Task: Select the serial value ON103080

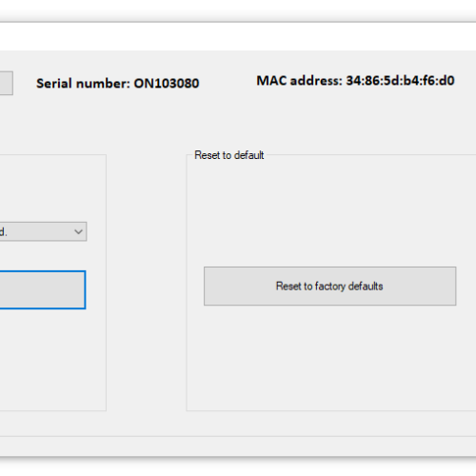Action: (167, 84)
